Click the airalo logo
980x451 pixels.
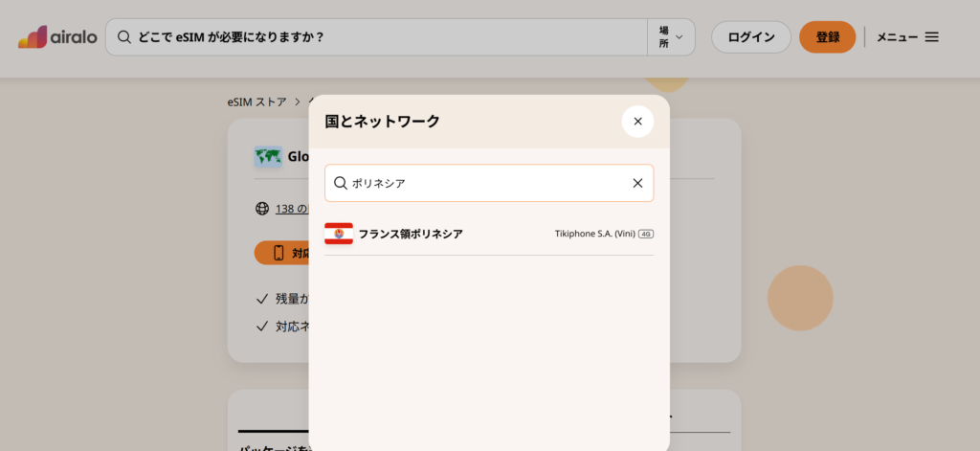57,37
